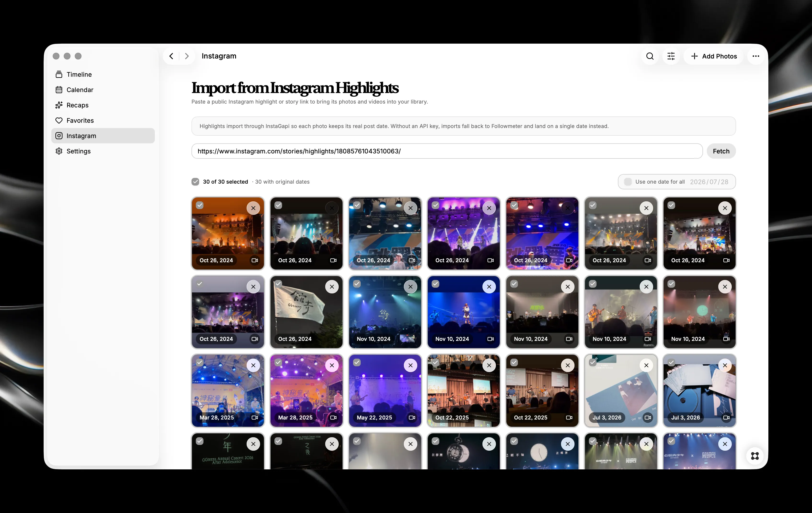Click the video icon on the May 22, 2025 item
The image size is (812, 513).
pyautogui.click(x=412, y=418)
